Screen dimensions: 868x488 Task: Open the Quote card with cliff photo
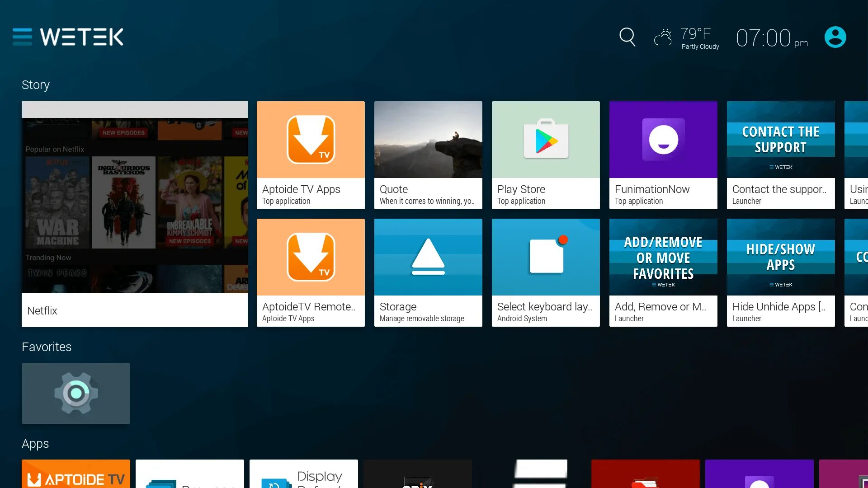click(428, 155)
